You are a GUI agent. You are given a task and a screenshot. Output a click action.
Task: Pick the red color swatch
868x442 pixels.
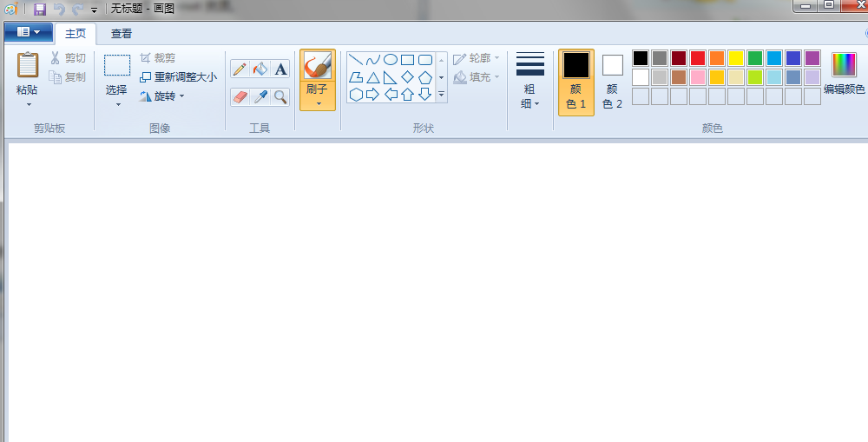click(698, 58)
